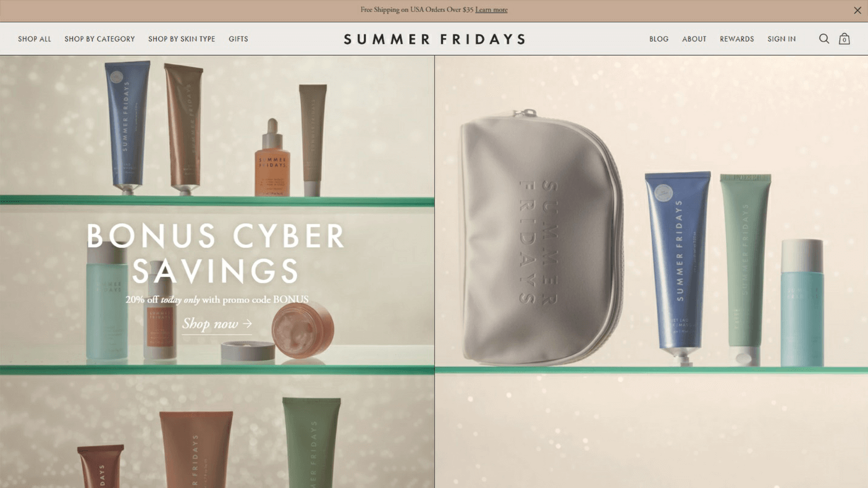Go to the Gifts section
Image resolution: width=868 pixels, height=488 pixels.
pyautogui.click(x=238, y=39)
